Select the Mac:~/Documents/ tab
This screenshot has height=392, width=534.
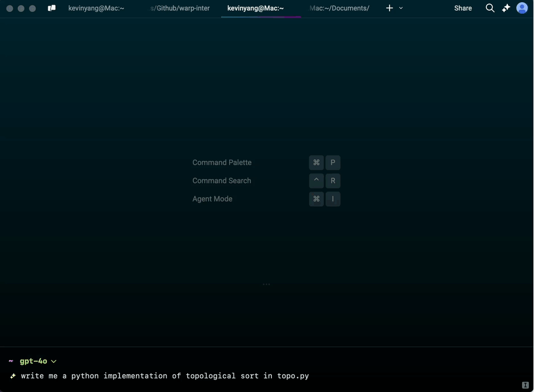340,9
